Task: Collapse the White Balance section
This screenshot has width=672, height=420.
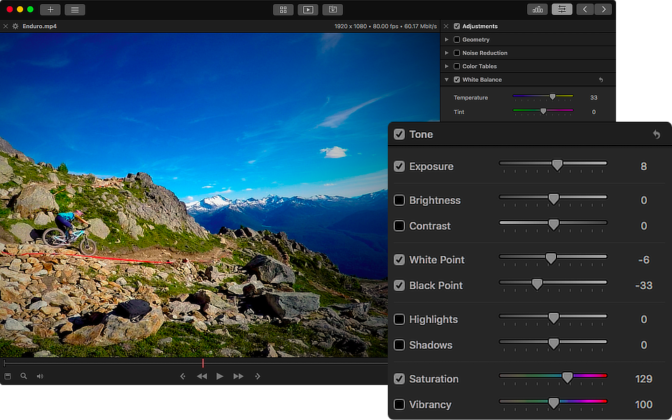Action: click(x=446, y=79)
